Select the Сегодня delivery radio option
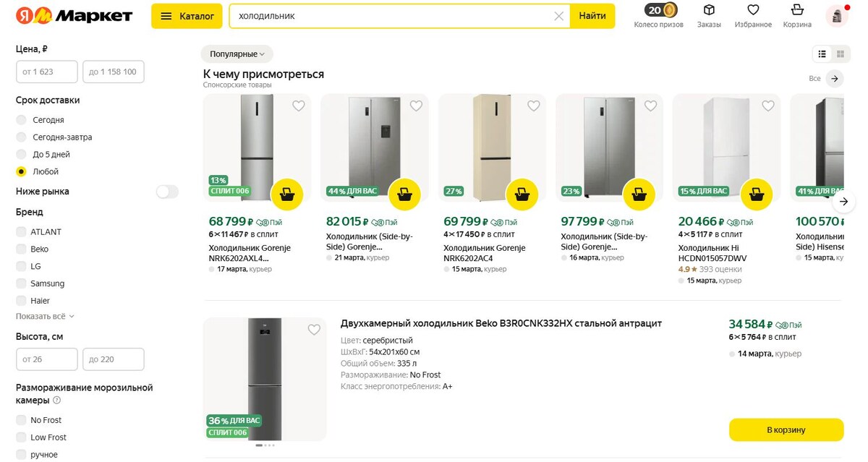Screen dimensions: 868x462 [x=22, y=120]
